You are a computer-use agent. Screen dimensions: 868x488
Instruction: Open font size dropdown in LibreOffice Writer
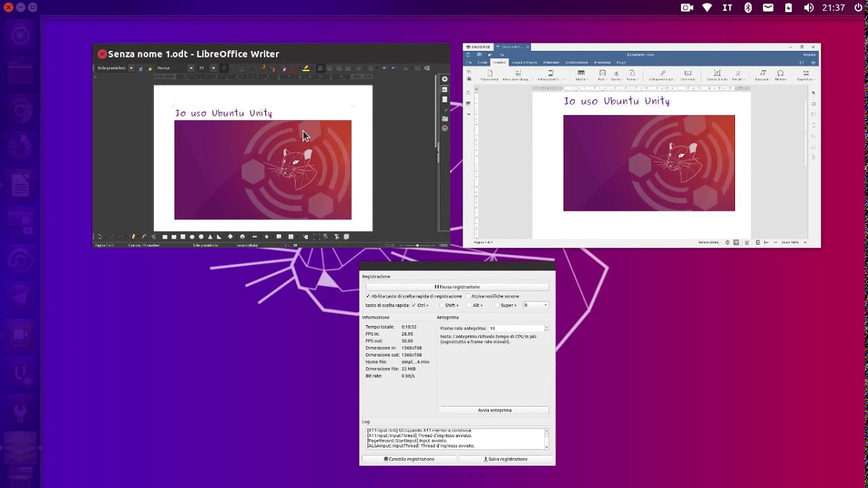click(214, 68)
